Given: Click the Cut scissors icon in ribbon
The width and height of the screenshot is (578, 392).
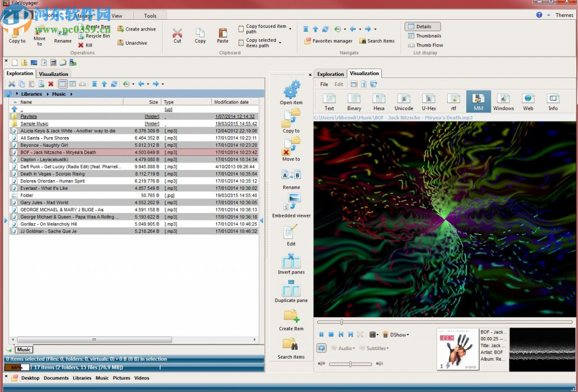Looking at the screenshot, I should [x=177, y=34].
